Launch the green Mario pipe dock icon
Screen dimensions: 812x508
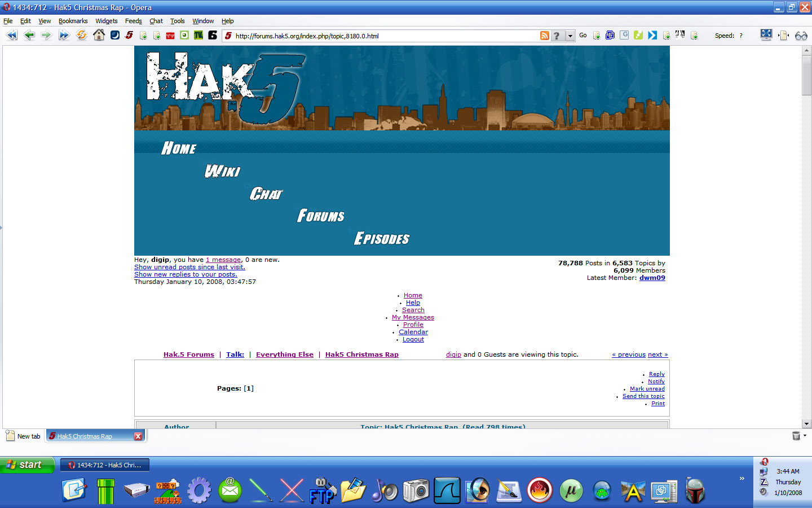click(x=105, y=491)
